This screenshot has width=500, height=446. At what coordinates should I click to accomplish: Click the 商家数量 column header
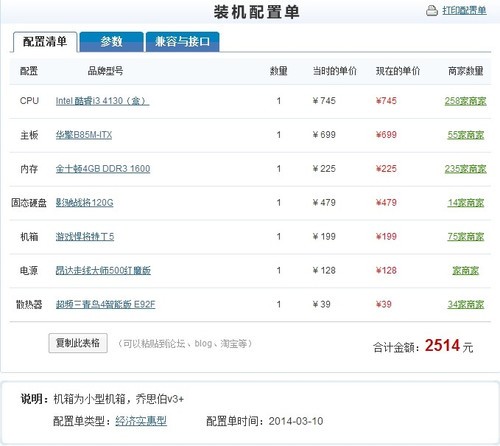coord(465,71)
